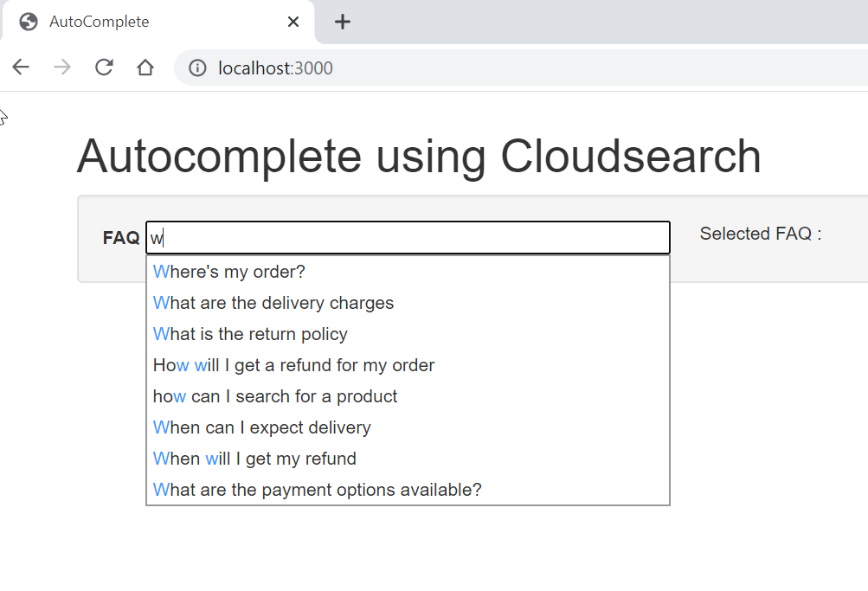Pick "When will I get my refund" suggestion
The width and height of the screenshot is (868, 591).
(x=254, y=458)
